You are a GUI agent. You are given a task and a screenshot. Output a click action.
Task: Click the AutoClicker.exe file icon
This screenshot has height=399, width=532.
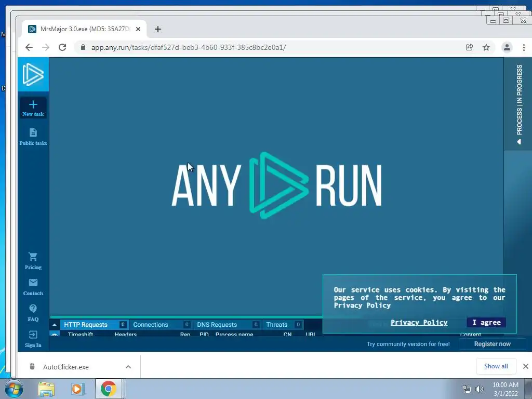[x=32, y=366]
